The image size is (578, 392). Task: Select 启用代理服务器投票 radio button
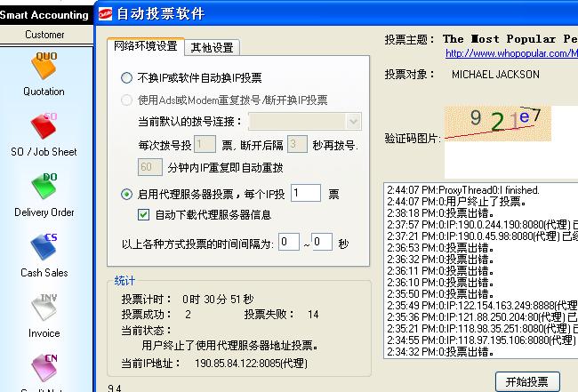tap(127, 194)
